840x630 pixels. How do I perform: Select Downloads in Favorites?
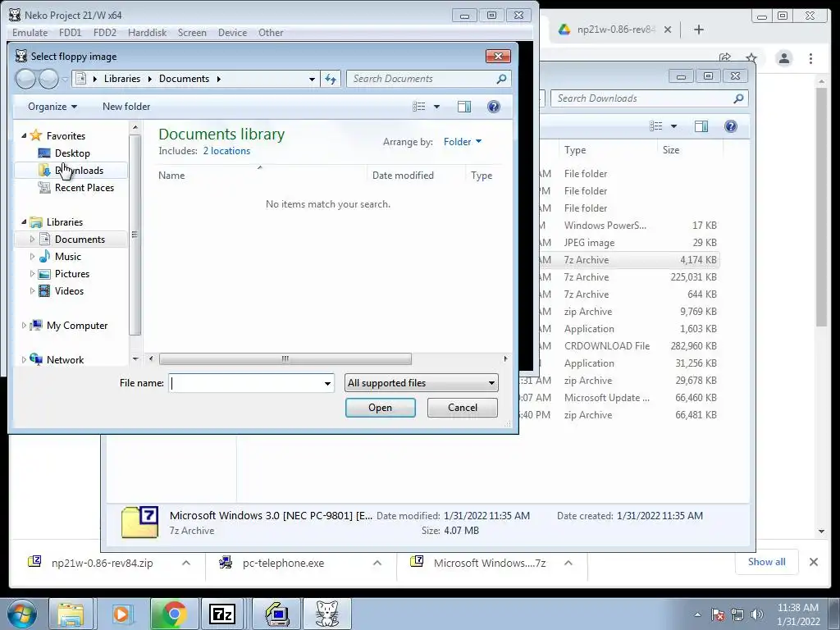[x=79, y=171]
